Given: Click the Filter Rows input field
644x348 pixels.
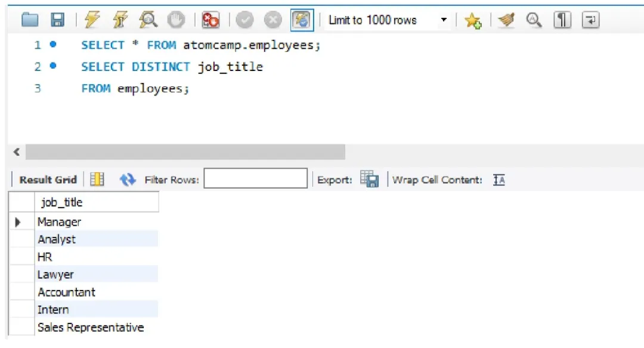Looking at the screenshot, I should click(x=255, y=178).
